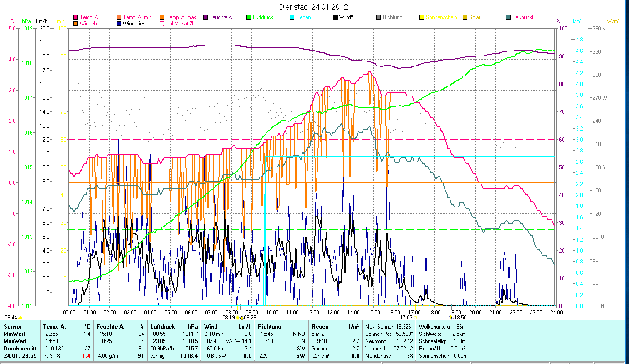
Task: Click the cyan Regen legend square
Action: [x=292, y=17]
